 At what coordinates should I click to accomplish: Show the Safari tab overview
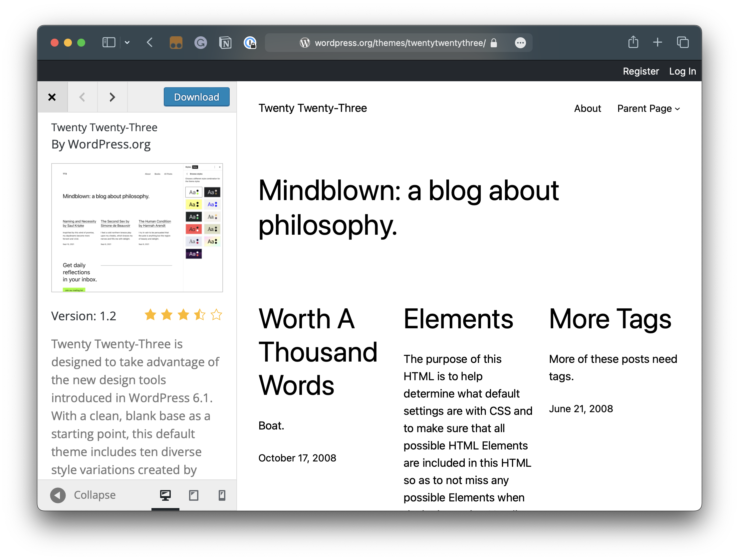point(682,42)
